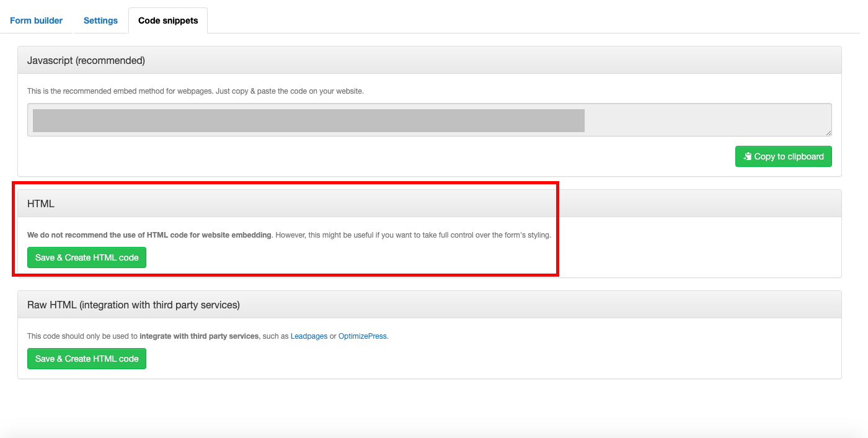Click the 'This code should only be used' text

coord(82,336)
